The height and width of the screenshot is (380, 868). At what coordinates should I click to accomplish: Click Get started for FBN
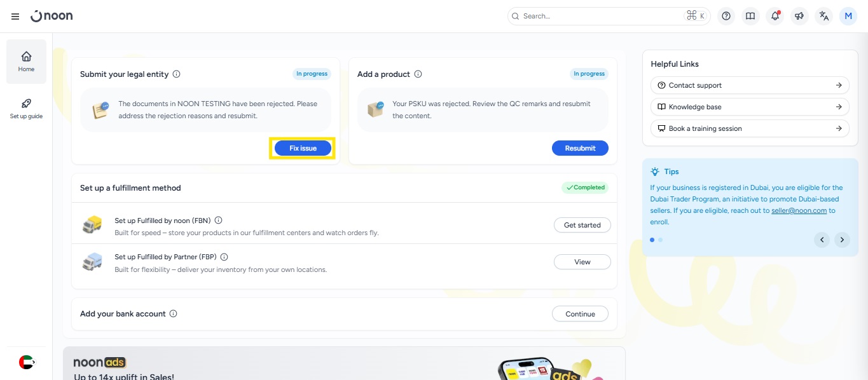(x=582, y=225)
